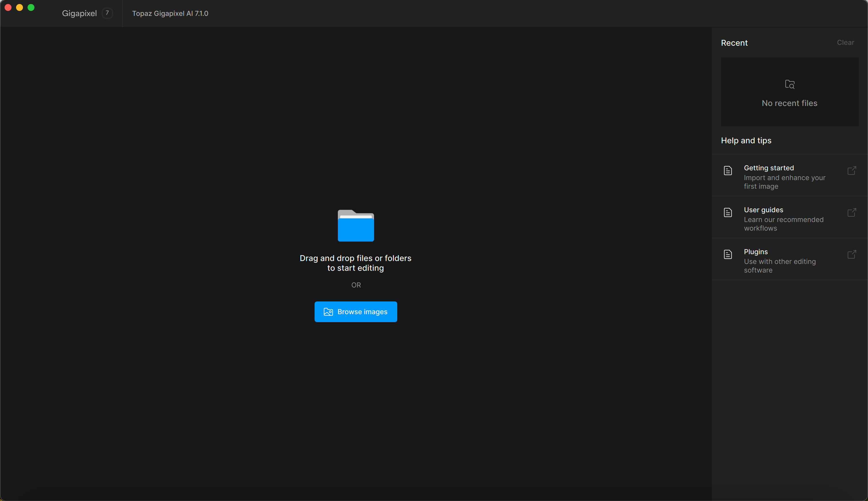Screen dimensions: 868x501
Task: Click the version 7 badge
Action: (x=107, y=13)
